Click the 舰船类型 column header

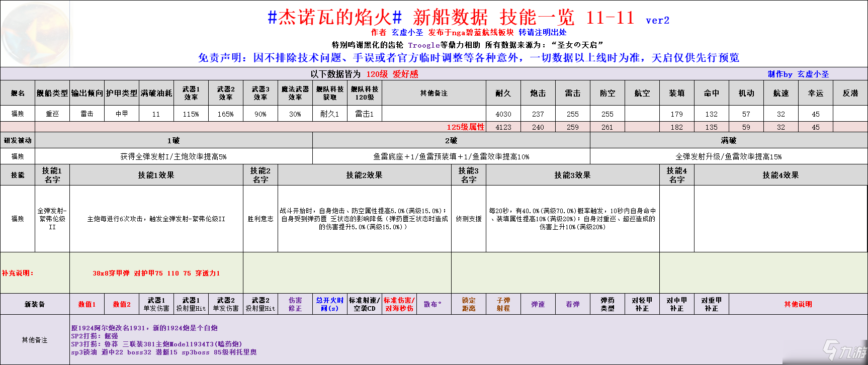coord(52,93)
